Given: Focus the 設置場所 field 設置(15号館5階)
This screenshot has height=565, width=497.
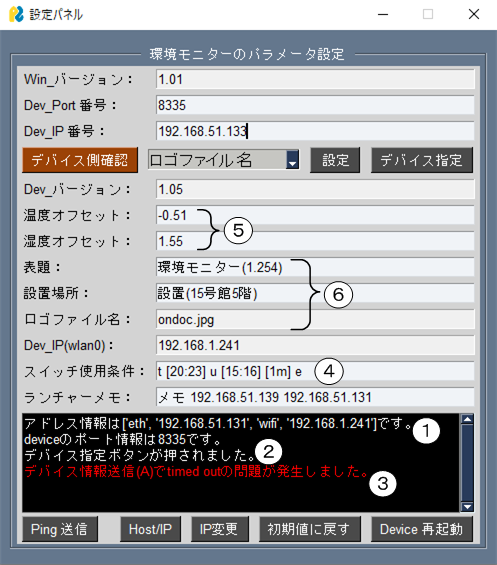Looking at the screenshot, I should coord(315,293).
